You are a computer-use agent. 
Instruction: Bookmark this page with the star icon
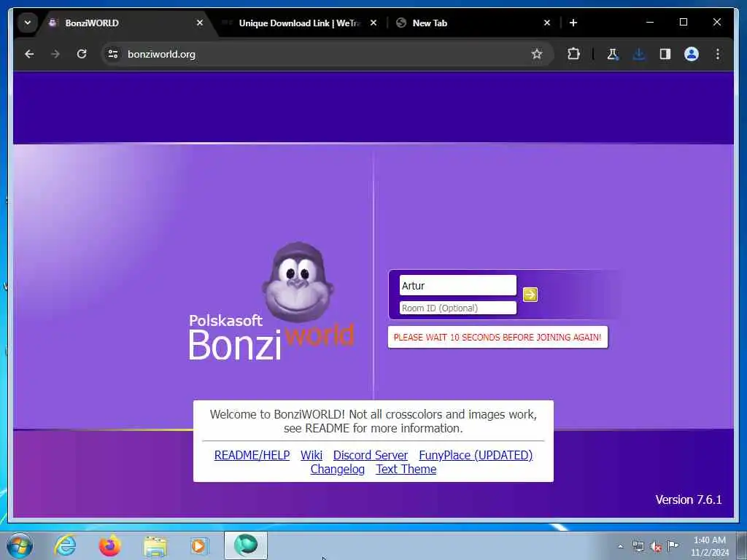[537, 54]
